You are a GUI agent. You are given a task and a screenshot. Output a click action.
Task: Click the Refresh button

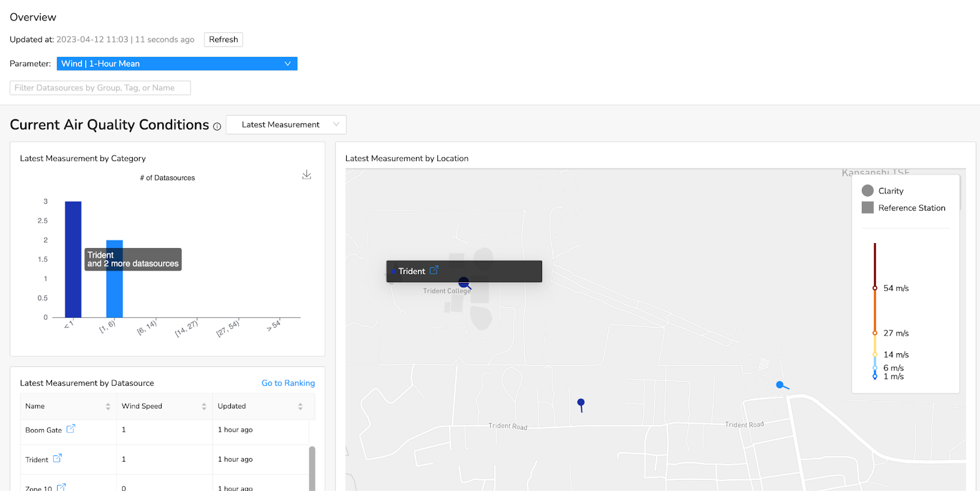click(223, 40)
